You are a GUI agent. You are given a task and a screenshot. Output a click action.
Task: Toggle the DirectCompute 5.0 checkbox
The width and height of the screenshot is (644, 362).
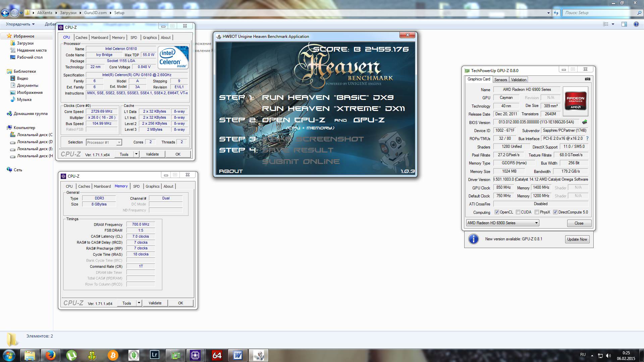point(555,212)
